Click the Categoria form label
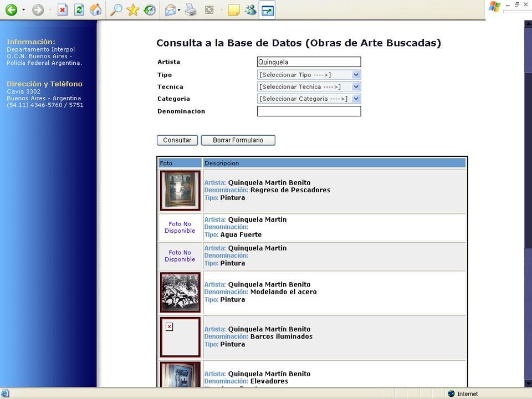Viewport: 532px width, 399px height. coord(173,99)
